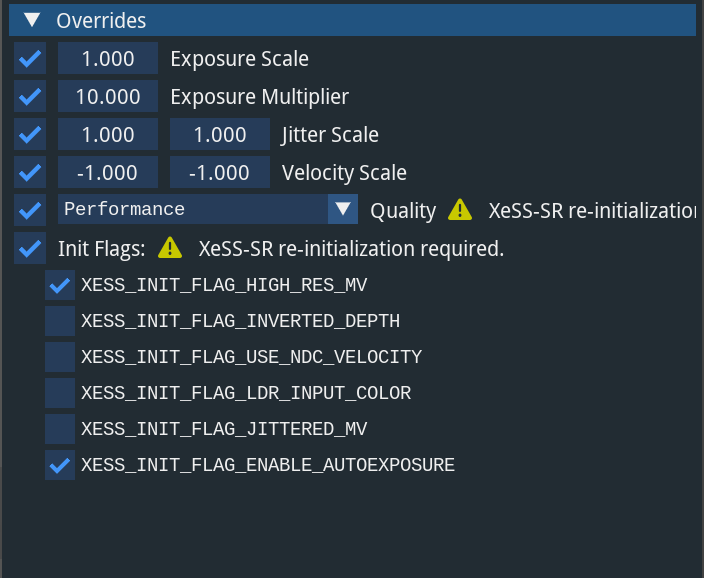704x578 pixels.
Task: Disable the Init Flags override checkbox
Action: (30, 248)
